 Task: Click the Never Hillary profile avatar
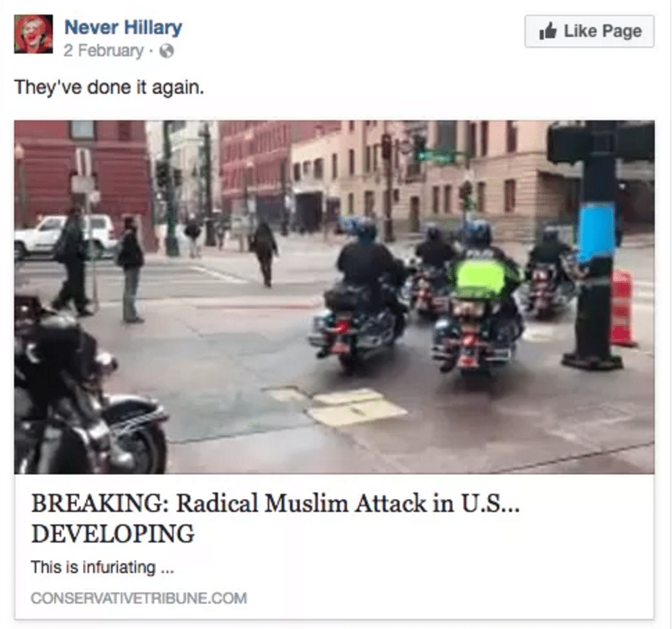pos(33,34)
